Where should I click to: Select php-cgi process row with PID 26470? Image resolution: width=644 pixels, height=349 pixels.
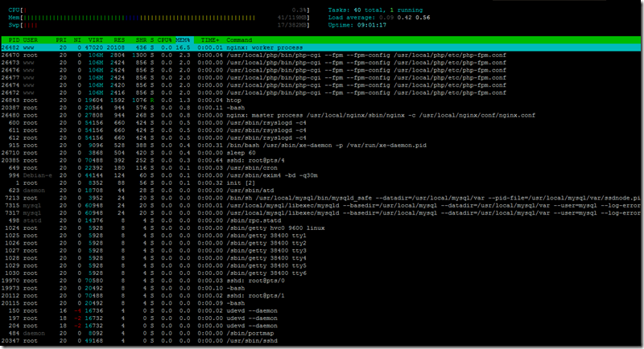(x=320, y=55)
